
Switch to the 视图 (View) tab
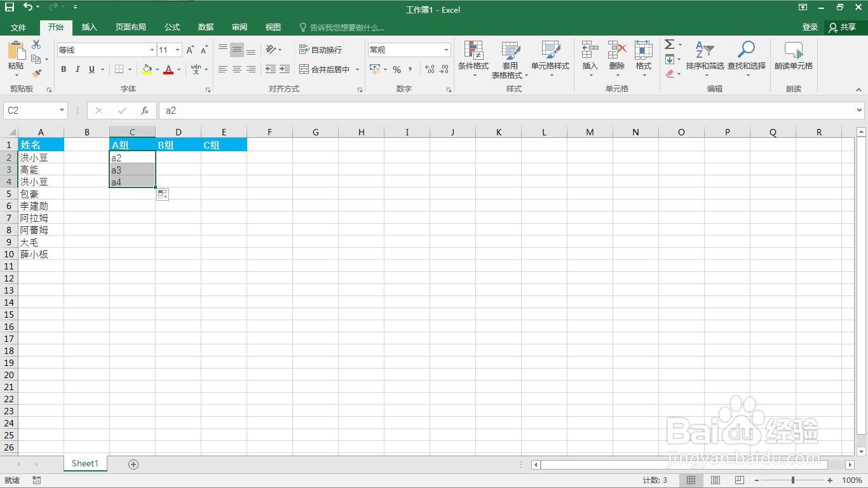tap(273, 27)
